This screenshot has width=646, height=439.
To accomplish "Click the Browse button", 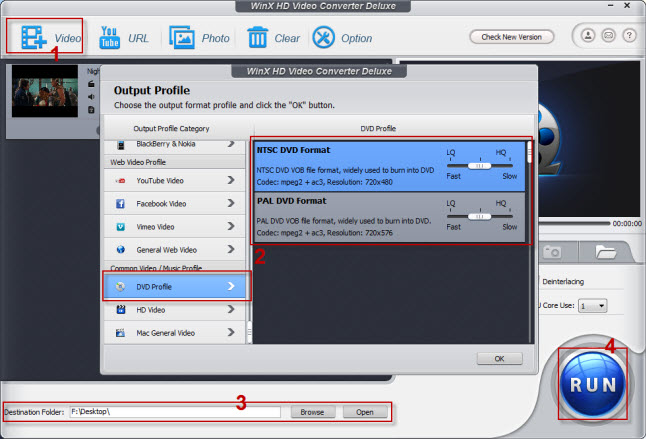I will 313,412.
